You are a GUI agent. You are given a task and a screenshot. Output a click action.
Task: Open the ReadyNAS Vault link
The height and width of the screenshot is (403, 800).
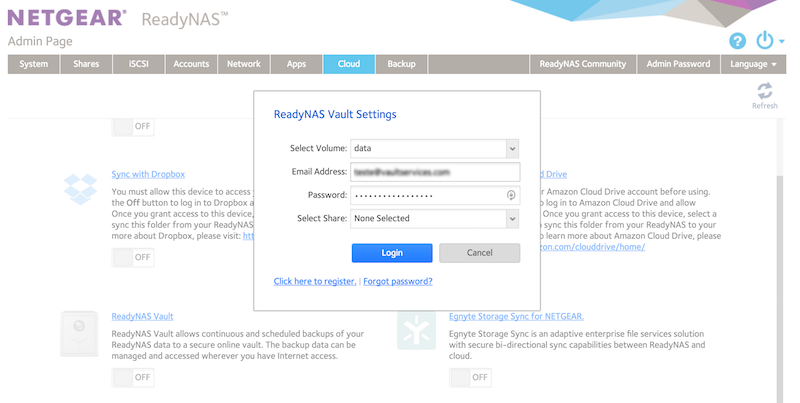142,317
